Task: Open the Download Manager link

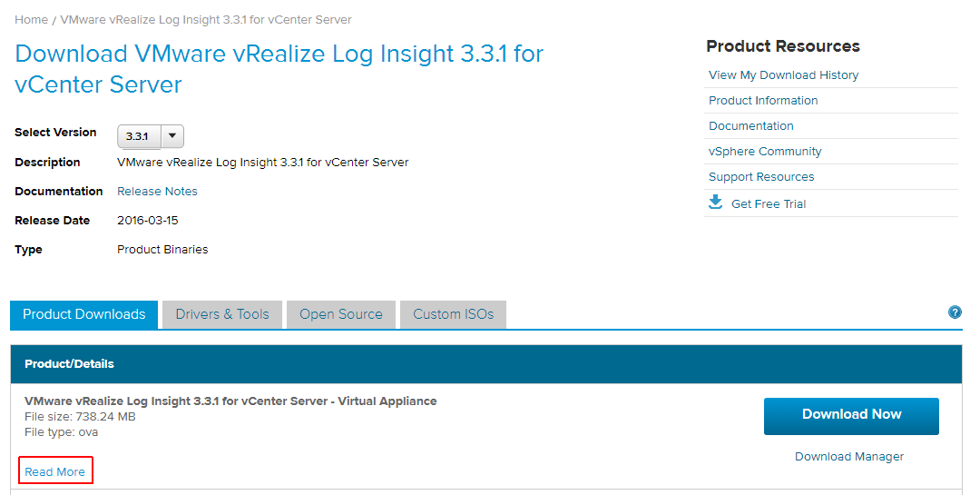Action: point(848,456)
